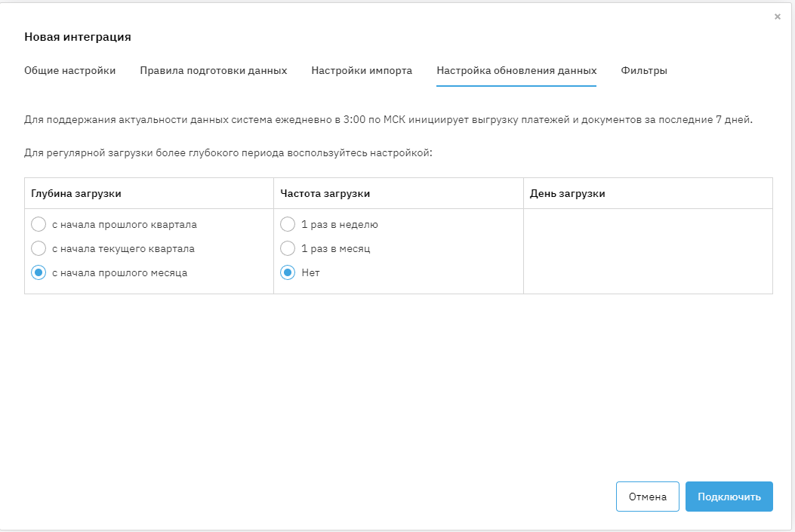Click the Частота загрузки column header

pos(325,193)
